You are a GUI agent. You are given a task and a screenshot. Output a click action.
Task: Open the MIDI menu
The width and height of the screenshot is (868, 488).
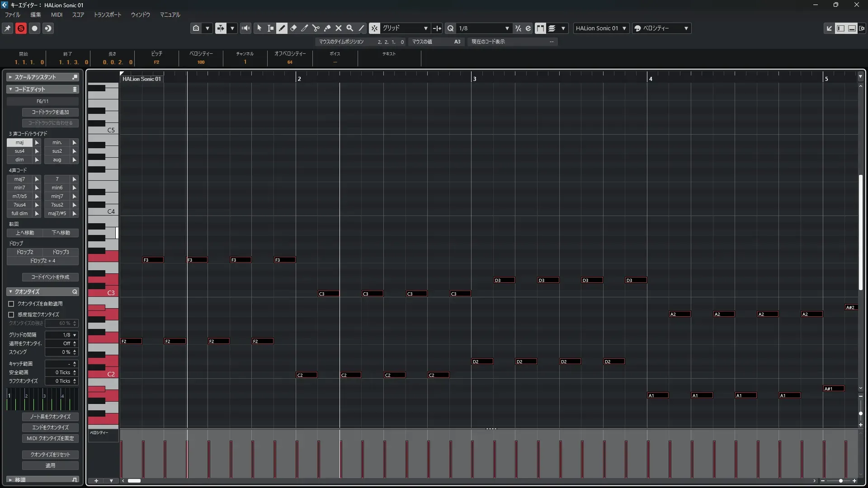(57, 14)
